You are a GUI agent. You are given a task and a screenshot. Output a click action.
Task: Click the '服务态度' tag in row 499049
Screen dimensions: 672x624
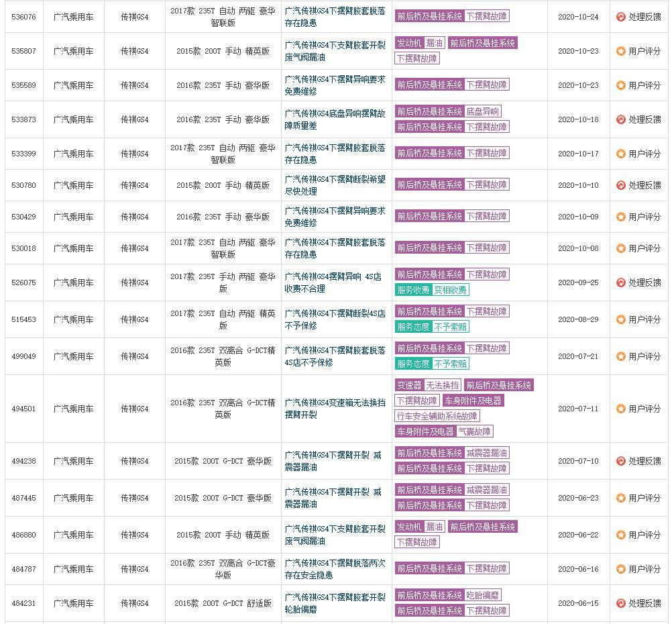pyautogui.click(x=413, y=364)
